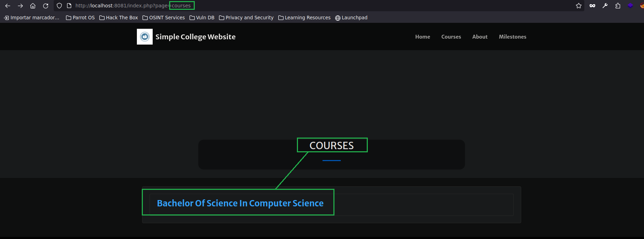Click the page info icon in the address bar

(69, 6)
